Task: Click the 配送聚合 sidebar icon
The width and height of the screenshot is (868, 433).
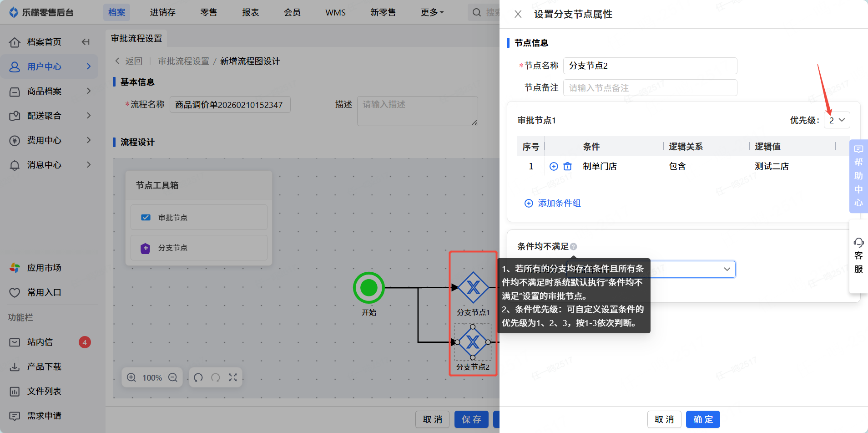Action: (15, 116)
